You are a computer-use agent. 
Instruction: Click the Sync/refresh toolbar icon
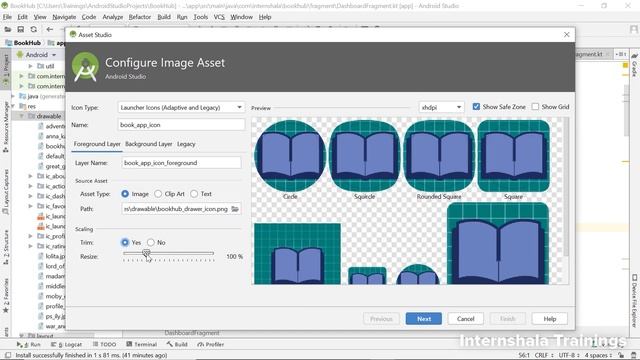33,29
